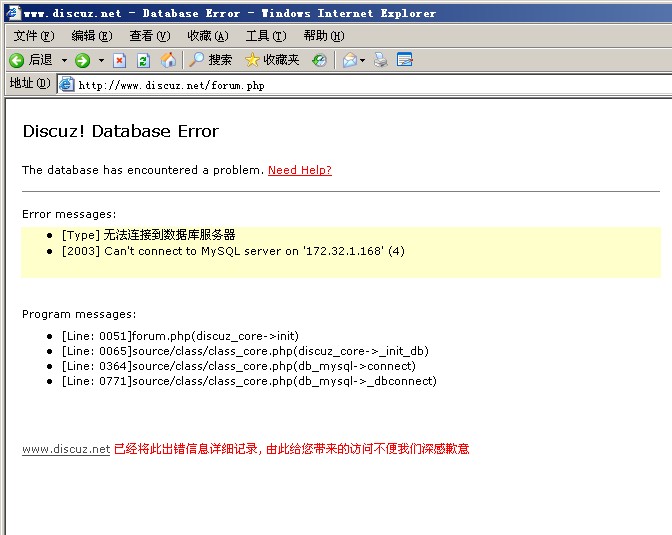Open the 查看(V) menu
672x535 pixels.
click(x=150, y=36)
